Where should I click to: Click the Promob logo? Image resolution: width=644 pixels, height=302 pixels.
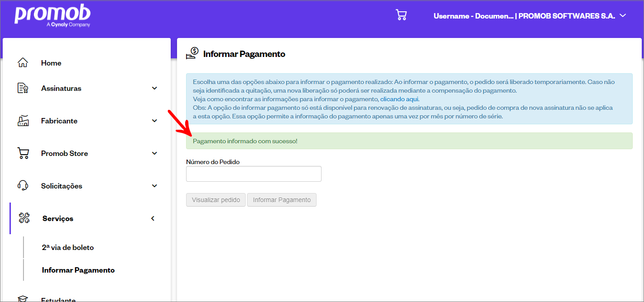pyautogui.click(x=52, y=16)
